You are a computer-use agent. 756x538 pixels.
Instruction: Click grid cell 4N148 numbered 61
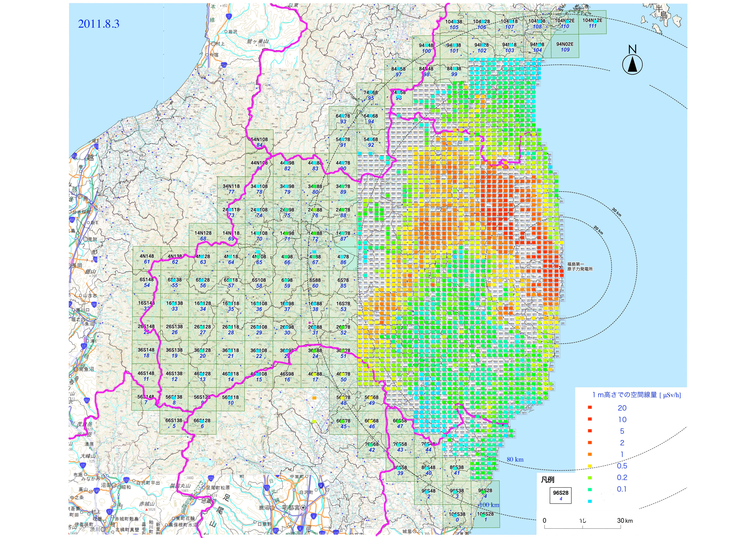[146, 259]
